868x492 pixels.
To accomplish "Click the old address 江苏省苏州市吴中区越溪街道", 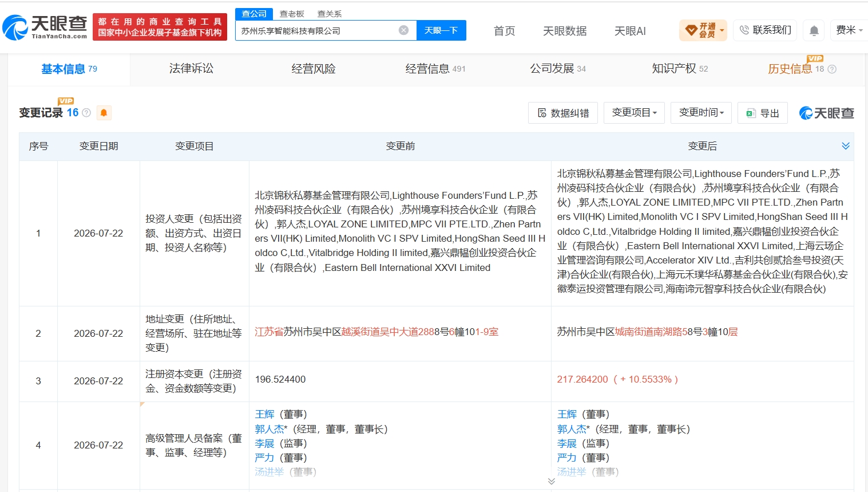I will 376,332.
